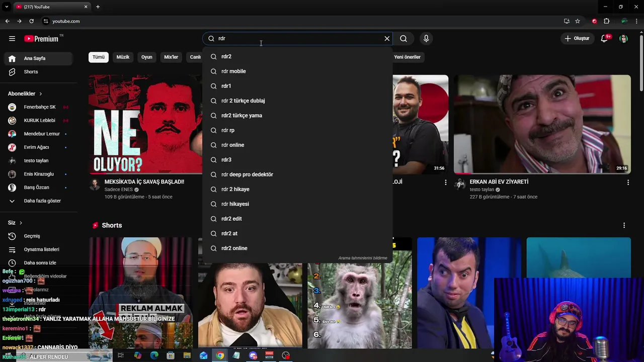644x362 pixels.
Task: Pick the rdr online suggestion
Action: pyautogui.click(x=297, y=145)
